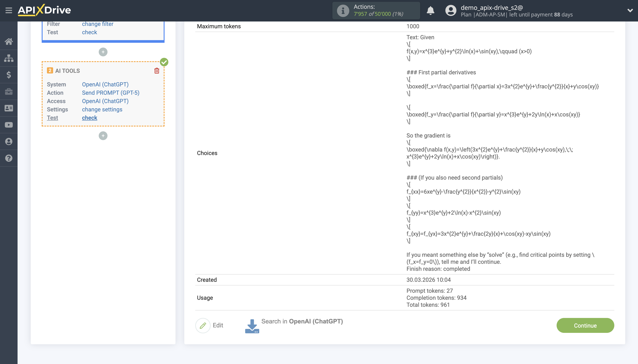Open the payments dollar-sign icon

(x=9, y=75)
